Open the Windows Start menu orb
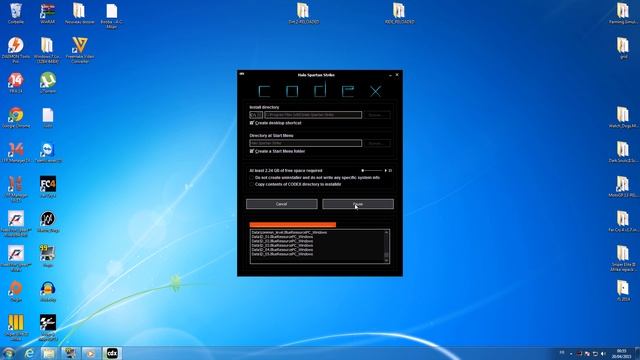640x360 pixels. coord(8,353)
